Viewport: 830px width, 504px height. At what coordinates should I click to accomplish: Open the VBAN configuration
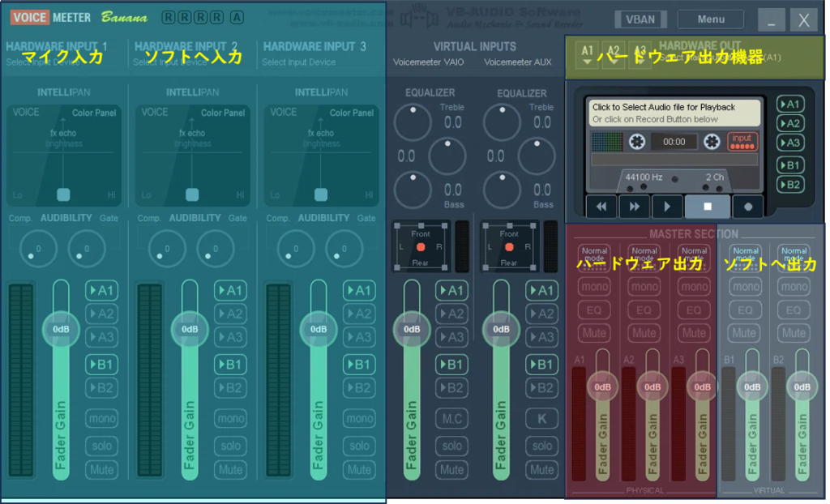pos(640,19)
